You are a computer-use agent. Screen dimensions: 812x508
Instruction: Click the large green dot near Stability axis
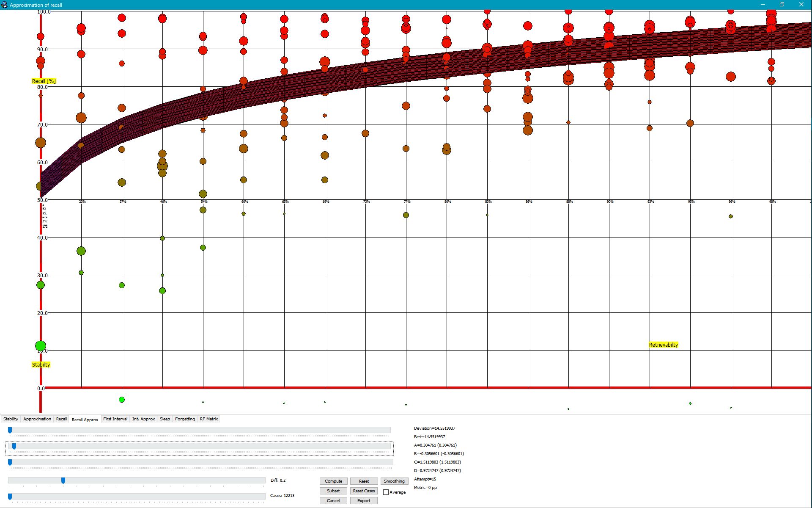[x=41, y=346]
